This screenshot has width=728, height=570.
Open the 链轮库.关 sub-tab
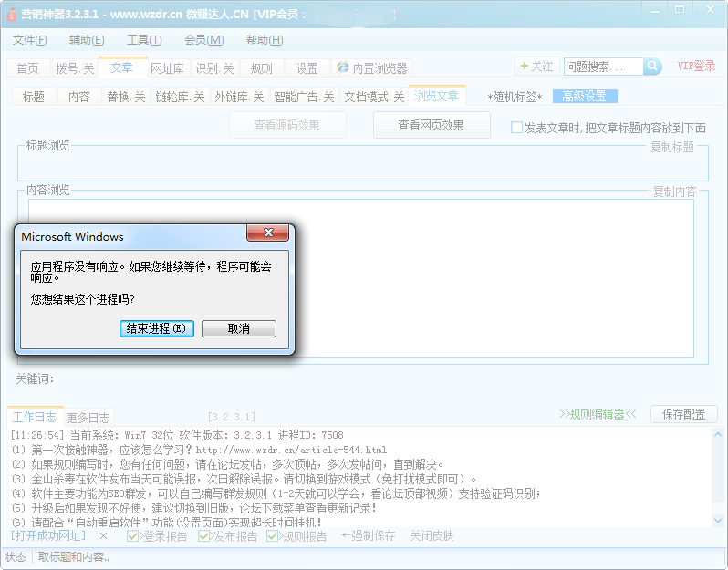180,97
